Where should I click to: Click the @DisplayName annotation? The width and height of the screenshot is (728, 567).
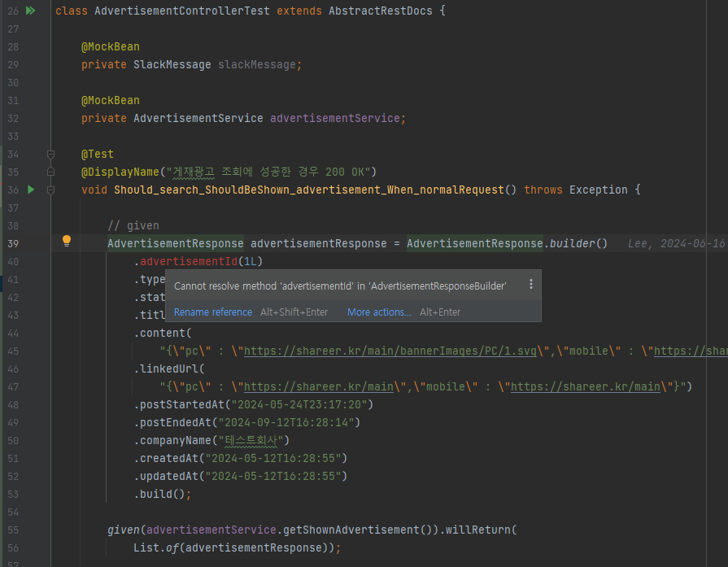(120, 172)
